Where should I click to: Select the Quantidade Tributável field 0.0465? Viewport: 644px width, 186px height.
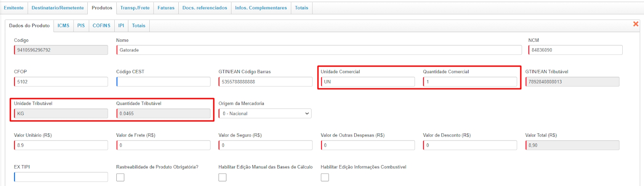click(163, 114)
